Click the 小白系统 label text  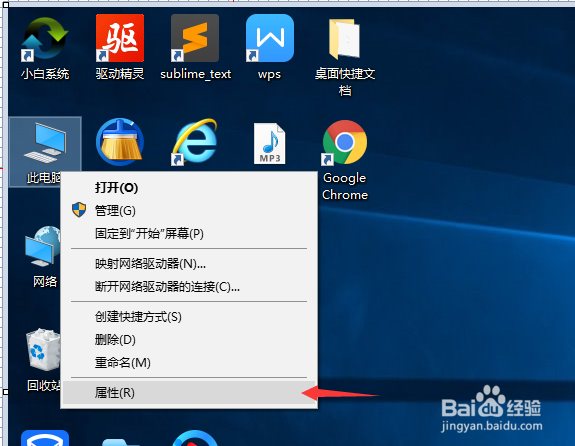(45, 74)
